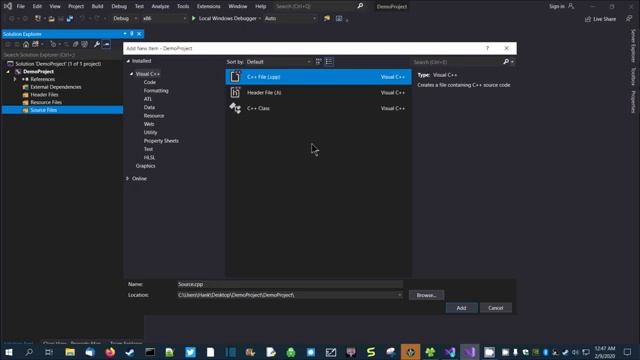Image resolution: width=640 pixels, height=360 pixels.
Task: Open the Build menu
Action: pyautogui.click(x=97, y=6)
